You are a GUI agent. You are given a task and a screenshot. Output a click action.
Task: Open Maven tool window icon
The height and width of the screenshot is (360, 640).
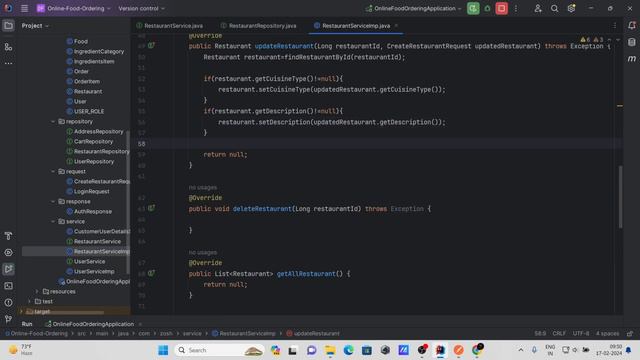point(632,59)
